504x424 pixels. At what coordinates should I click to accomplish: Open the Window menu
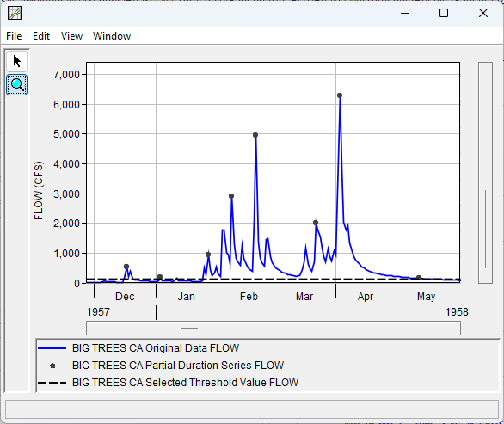pyautogui.click(x=112, y=36)
